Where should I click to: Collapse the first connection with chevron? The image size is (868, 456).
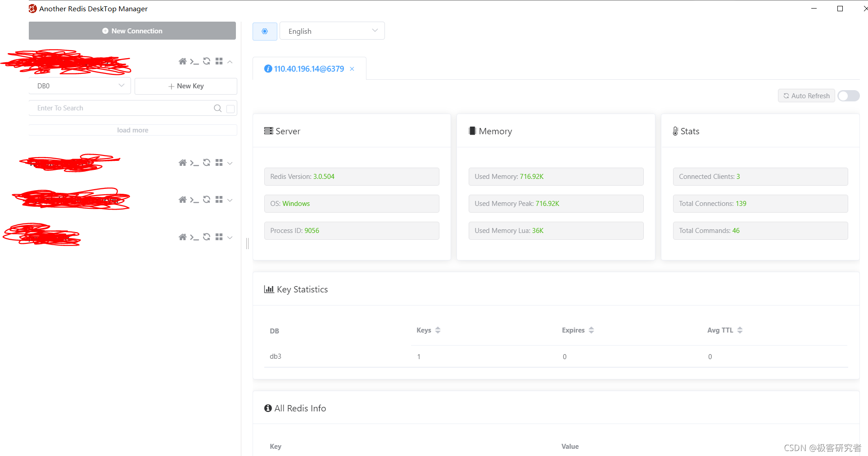click(230, 62)
